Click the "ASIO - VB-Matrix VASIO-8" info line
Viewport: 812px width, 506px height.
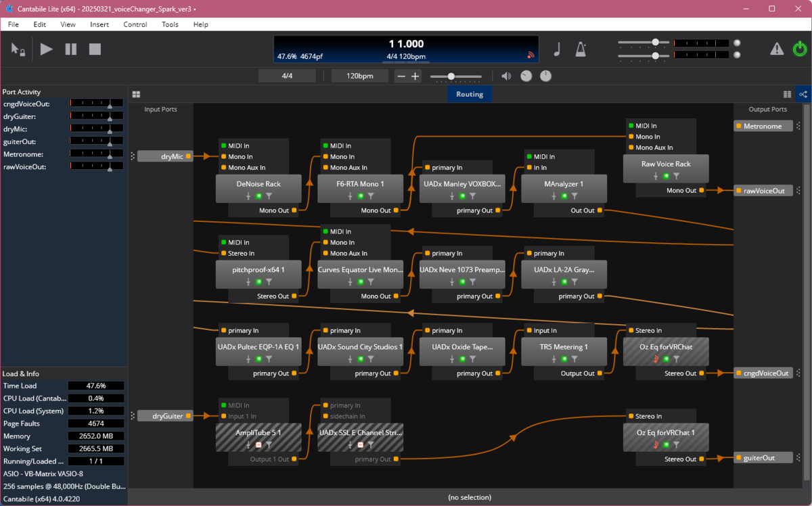click(x=43, y=474)
